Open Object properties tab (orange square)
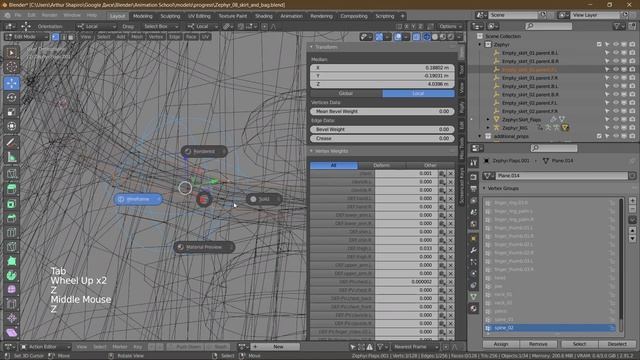The image size is (640, 360). click(473, 238)
